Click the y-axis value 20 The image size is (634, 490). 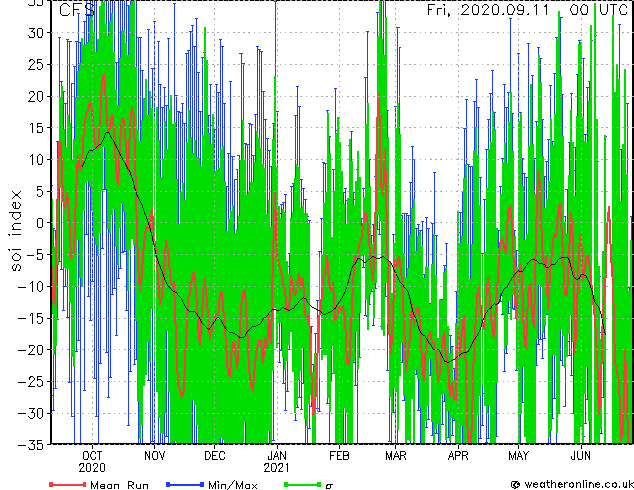36,96
